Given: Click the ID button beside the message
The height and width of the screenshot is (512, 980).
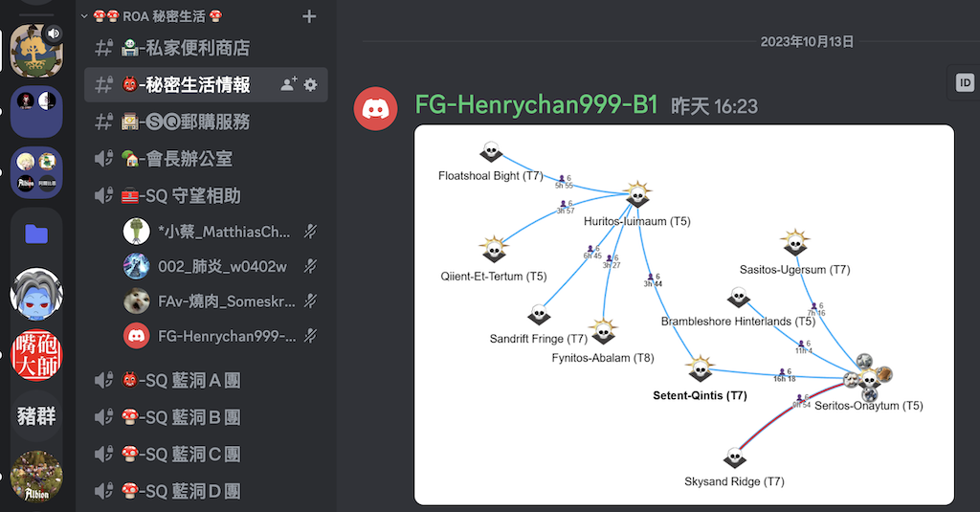Looking at the screenshot, I should (x=964, y=83).
